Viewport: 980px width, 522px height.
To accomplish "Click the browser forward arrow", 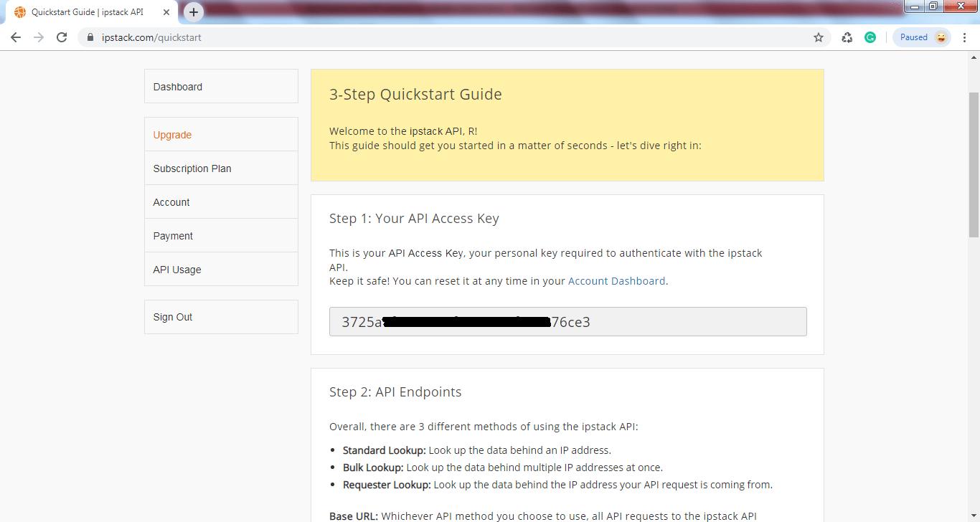I will click(39, 37).
